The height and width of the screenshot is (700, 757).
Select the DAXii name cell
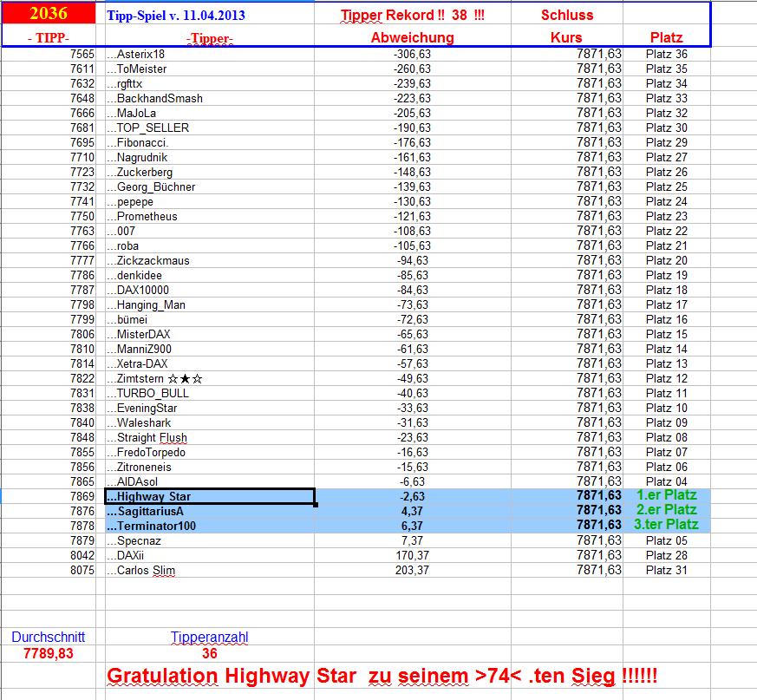pos(210,555)
